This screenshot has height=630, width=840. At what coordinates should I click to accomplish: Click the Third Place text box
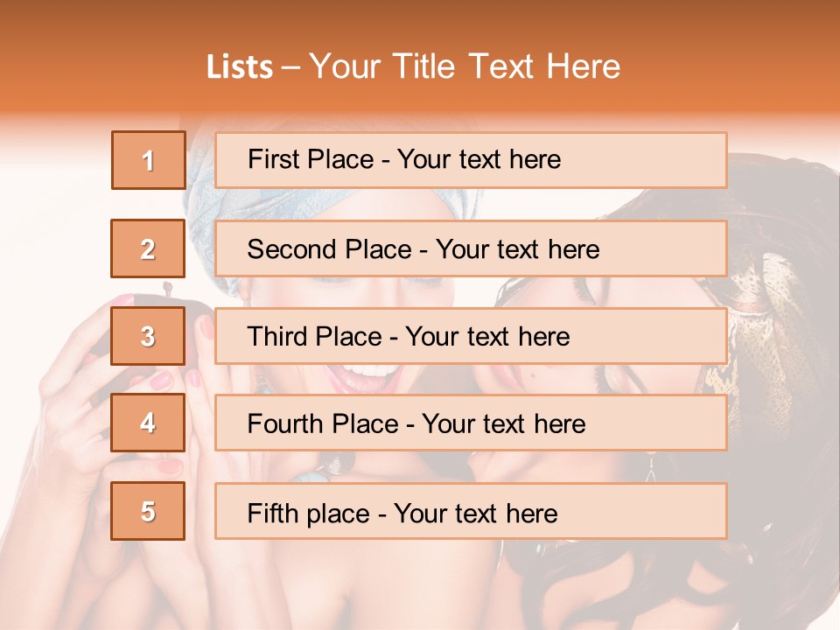click(471, 336)
